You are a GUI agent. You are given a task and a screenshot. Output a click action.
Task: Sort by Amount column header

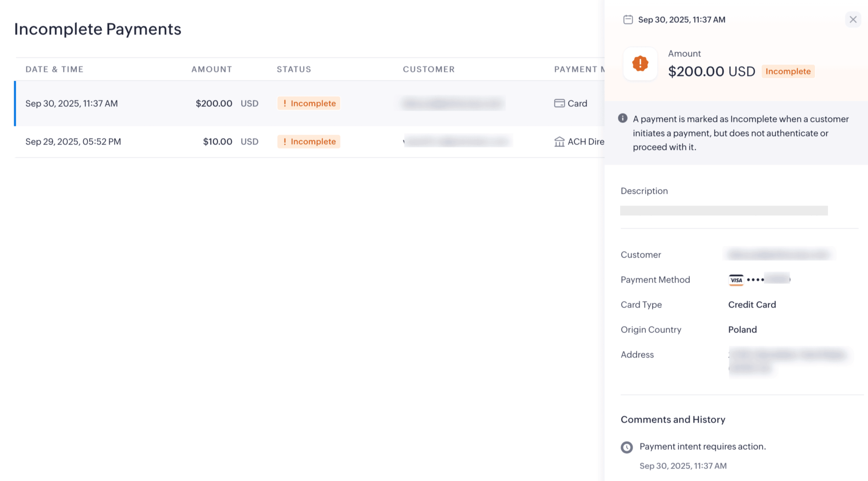pos(212,69)
